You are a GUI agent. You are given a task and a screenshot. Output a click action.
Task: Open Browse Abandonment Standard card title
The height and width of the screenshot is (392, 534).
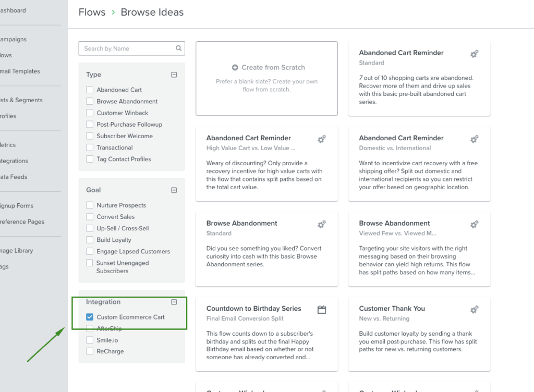coord(242,223)
